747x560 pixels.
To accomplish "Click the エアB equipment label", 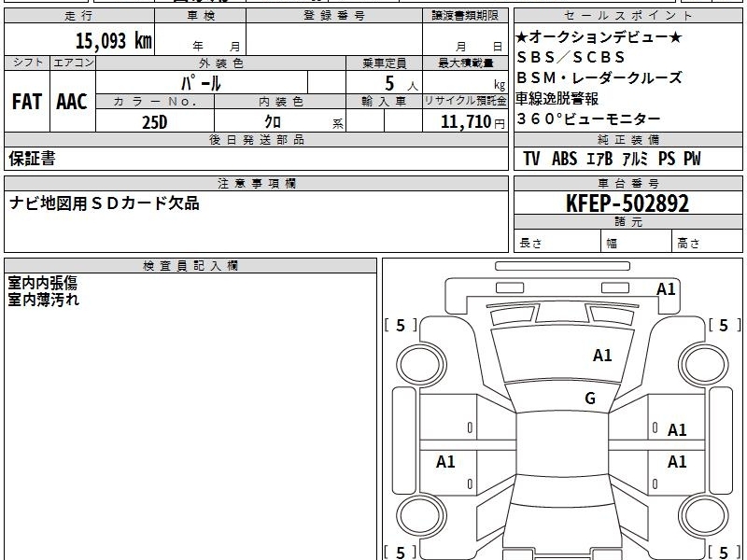I will [599, 159].
